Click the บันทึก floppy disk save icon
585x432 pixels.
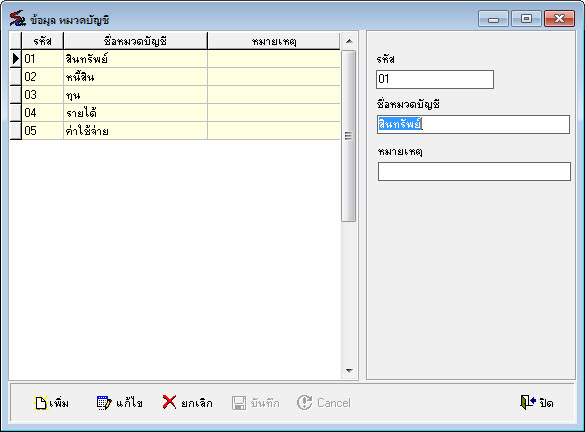[239, 403]
